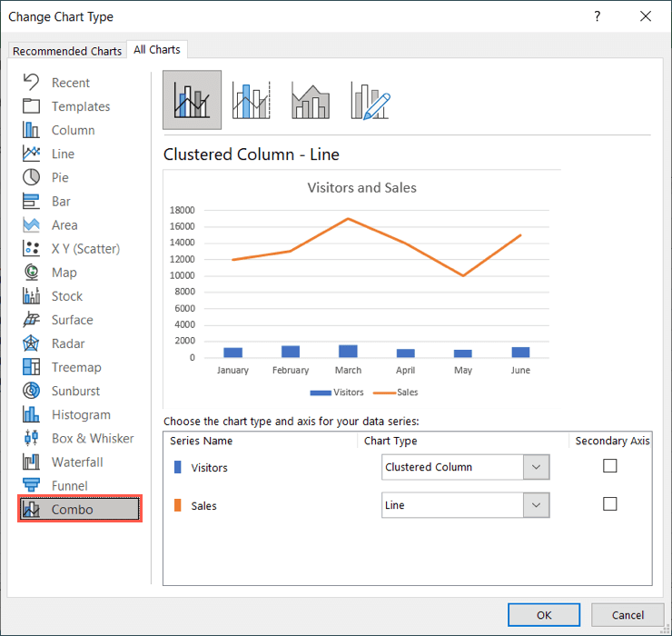Select the Area chart category icon
Image resolution: width=672 pixels, height=636 pixels.
31,224
